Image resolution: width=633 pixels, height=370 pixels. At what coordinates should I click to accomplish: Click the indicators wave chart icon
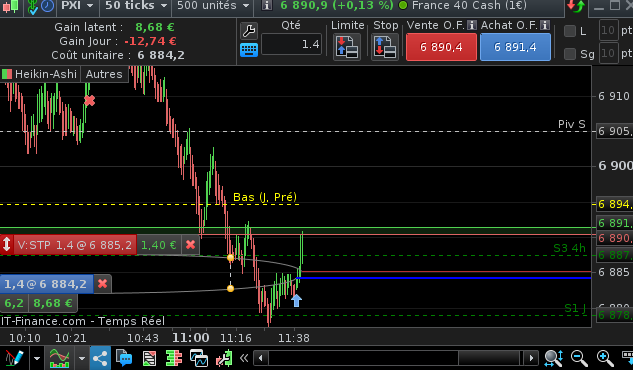pos(59,358)
